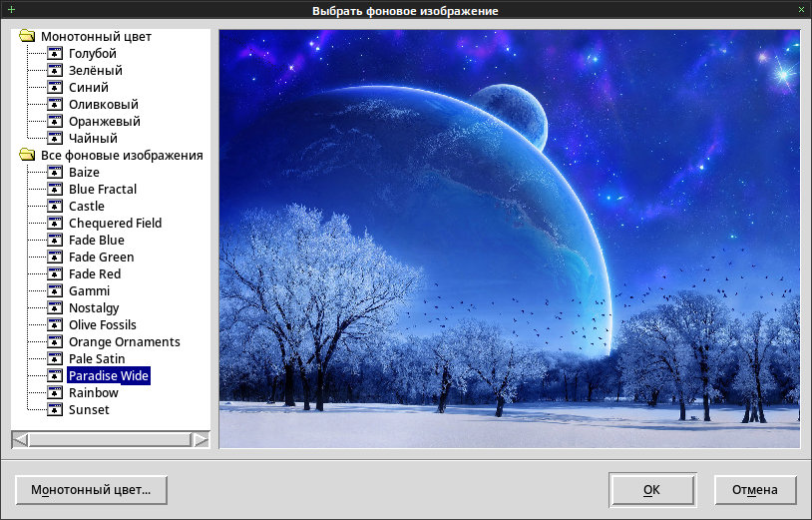Click the horizontal scrollbar right arrow
This screenshot has width=812, height=520.
click(201, 440)
